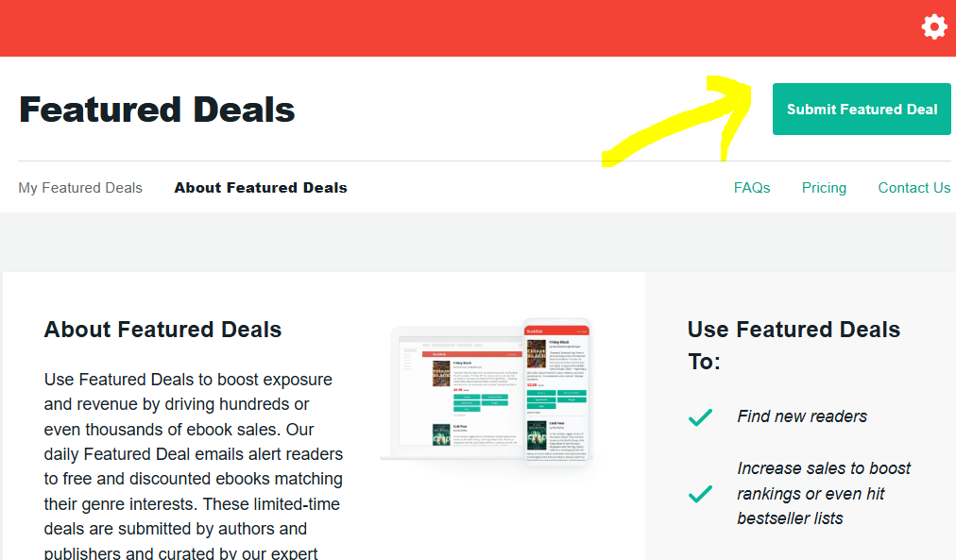Click the checkmark next to the bestseller benefit
Viewport: 956px width, 560px height.
(x=700, y=493)
